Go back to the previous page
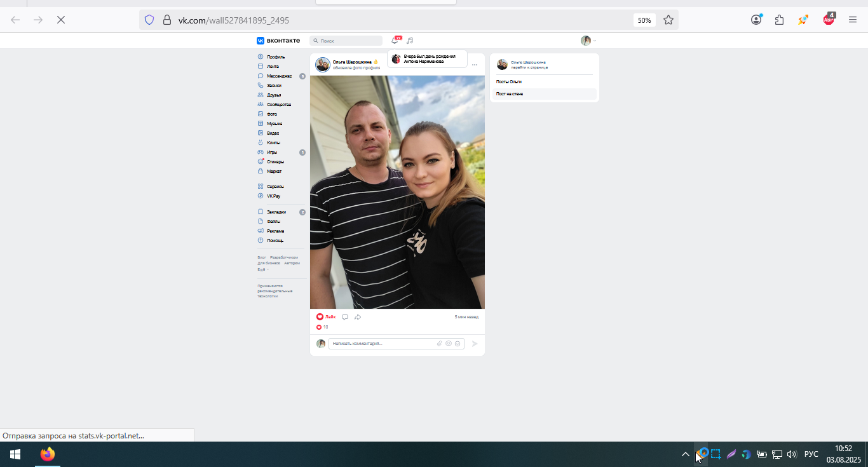 pos(15,20)
